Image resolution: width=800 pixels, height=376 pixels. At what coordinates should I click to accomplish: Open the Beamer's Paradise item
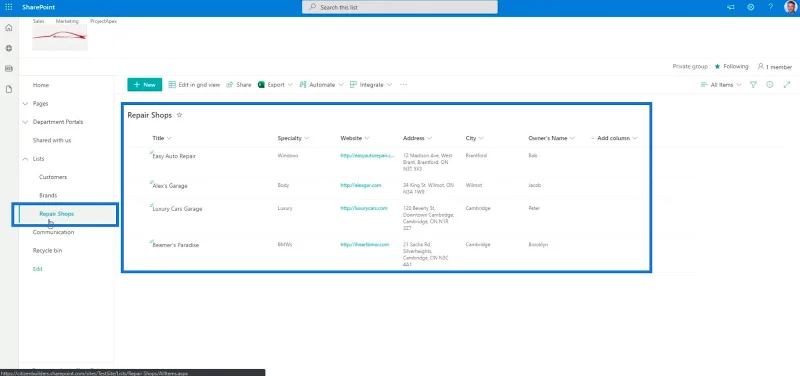176,245
